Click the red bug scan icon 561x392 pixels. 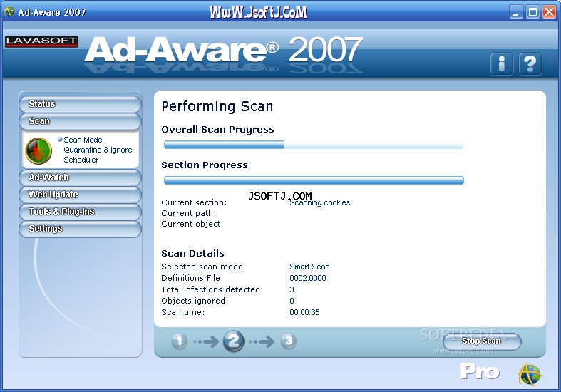pos(38,150)
